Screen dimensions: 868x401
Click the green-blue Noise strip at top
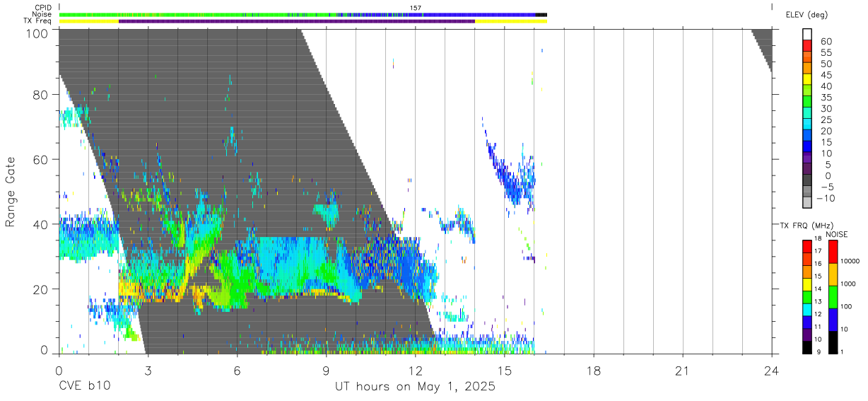click(x=303, y=14)
